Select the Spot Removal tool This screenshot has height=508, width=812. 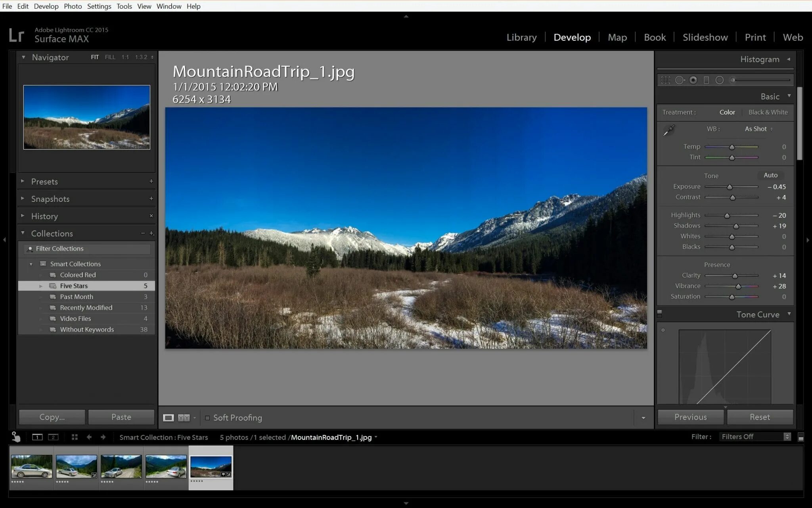point(680,80)
